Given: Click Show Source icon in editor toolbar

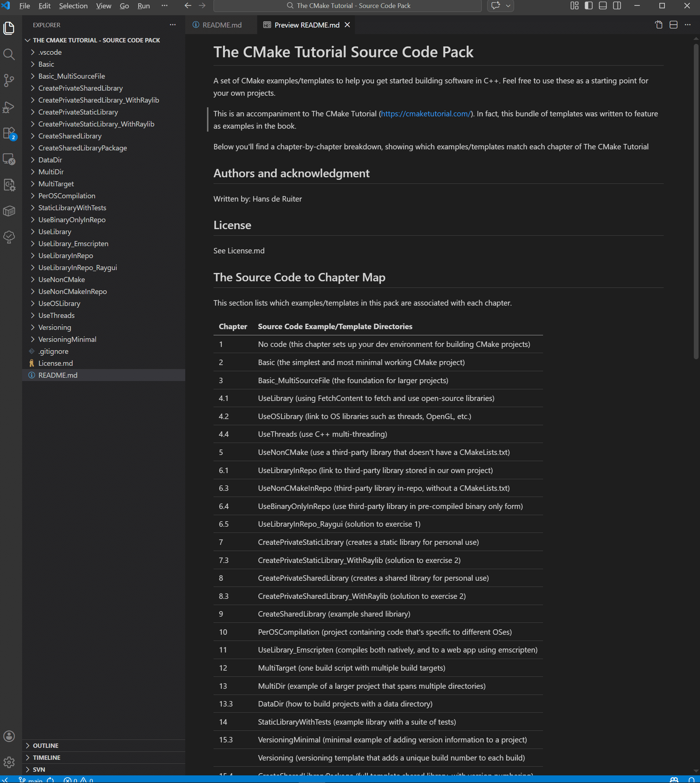Looking at the screenshot, I should pyautogui.click(x=658, y=25).
